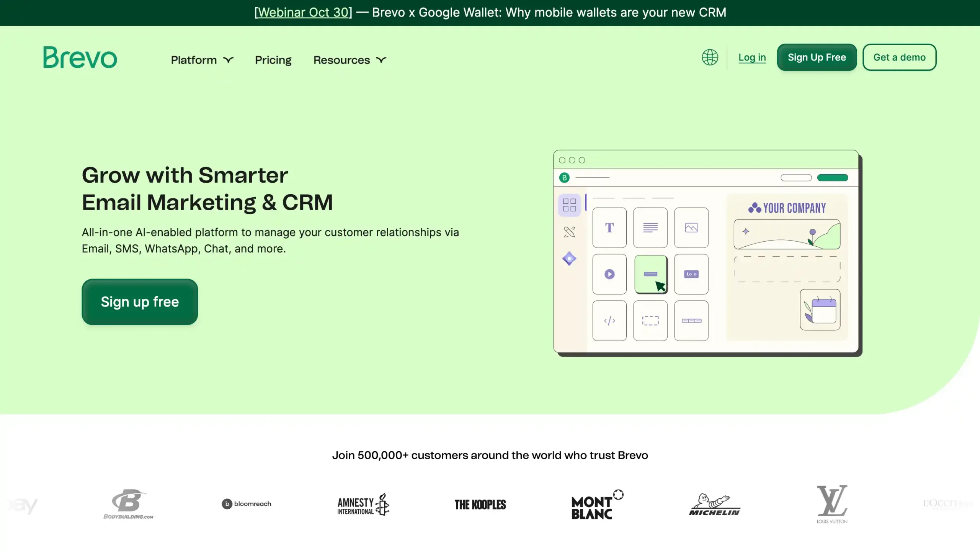
Task: Open the Pricing page
Action: pyautogui.click(x=273, y=60)
